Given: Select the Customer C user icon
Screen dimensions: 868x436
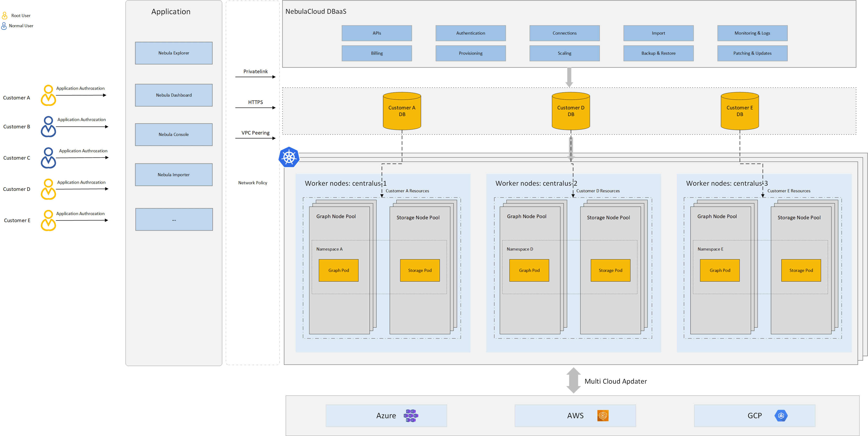Looking at the screenshot, I should pyautogui.click(x=48, y=158).
